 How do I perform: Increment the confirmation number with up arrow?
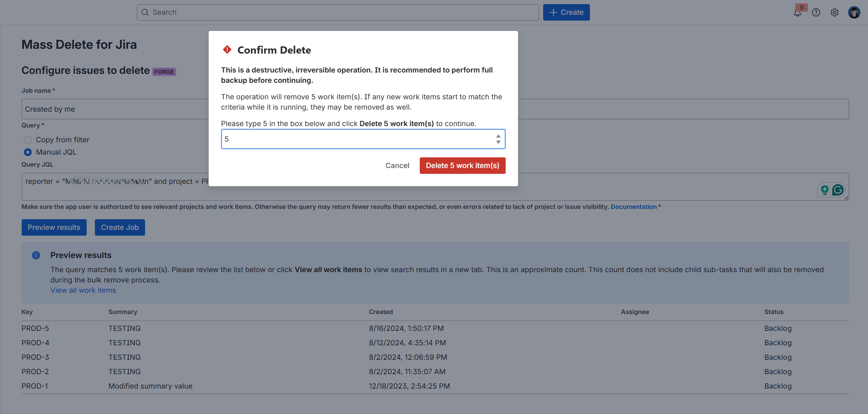(x=498, y=136)
